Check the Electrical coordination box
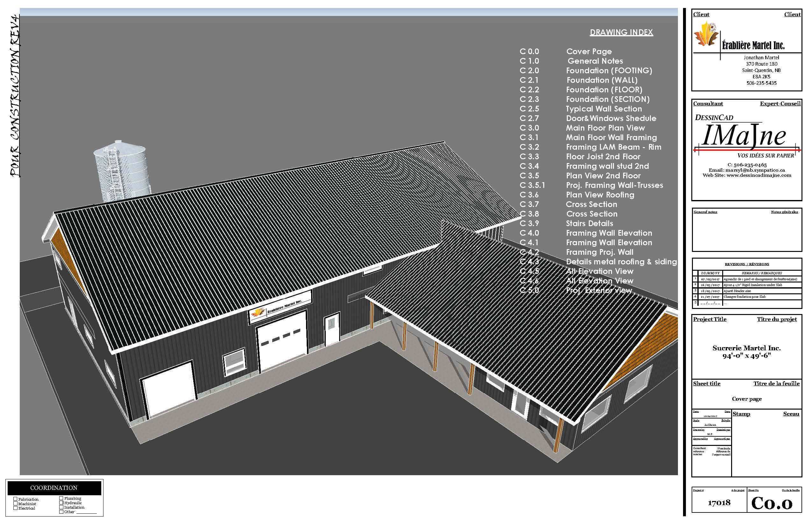 click(x=15, y=508)
